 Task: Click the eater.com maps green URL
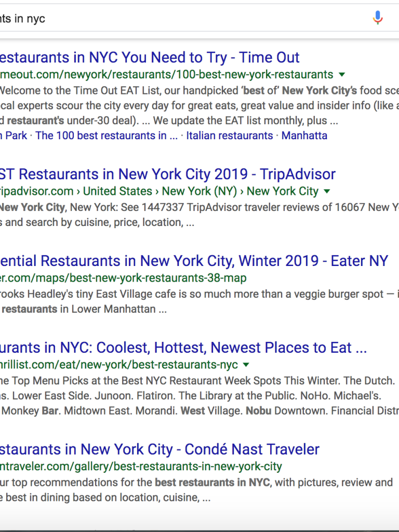(x=123, y=278)
